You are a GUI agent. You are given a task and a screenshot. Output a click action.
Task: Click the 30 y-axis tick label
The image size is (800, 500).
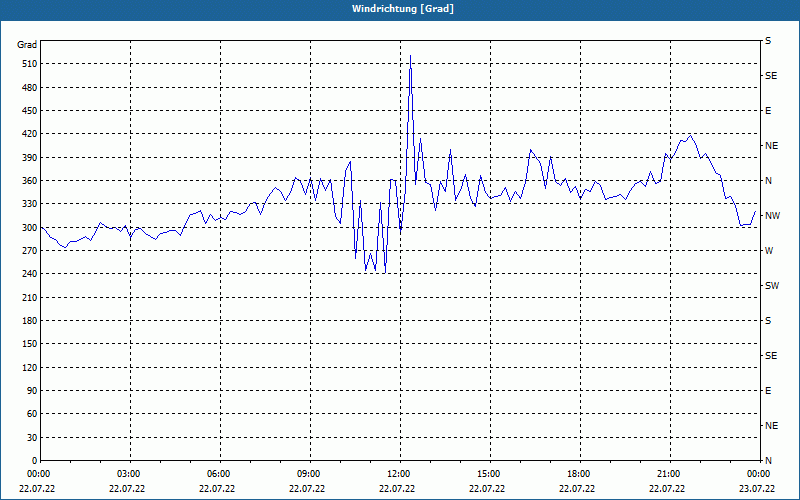point(33,437)
